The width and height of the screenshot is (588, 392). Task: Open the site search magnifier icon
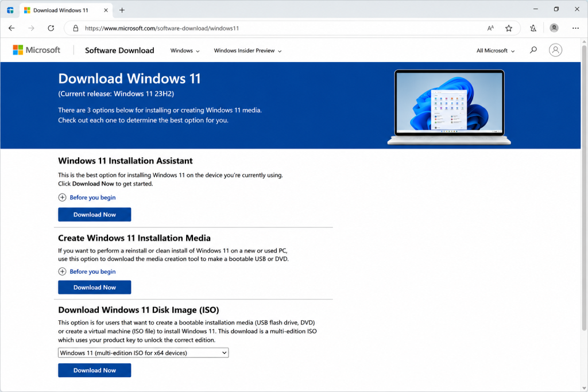pyautogui.click(x=533, y=50)
